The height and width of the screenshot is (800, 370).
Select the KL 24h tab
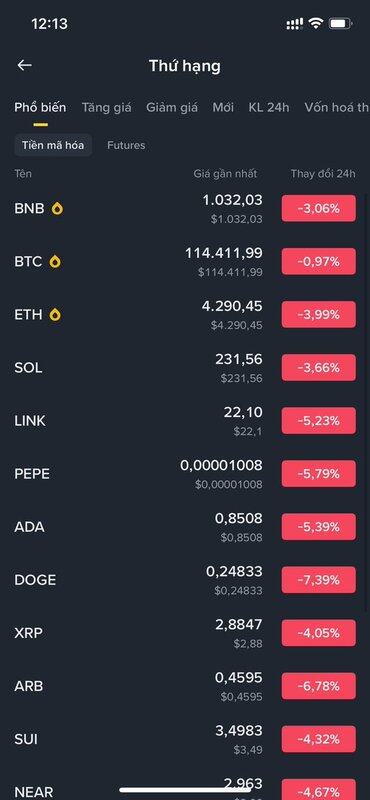click(x=269, y=107)
